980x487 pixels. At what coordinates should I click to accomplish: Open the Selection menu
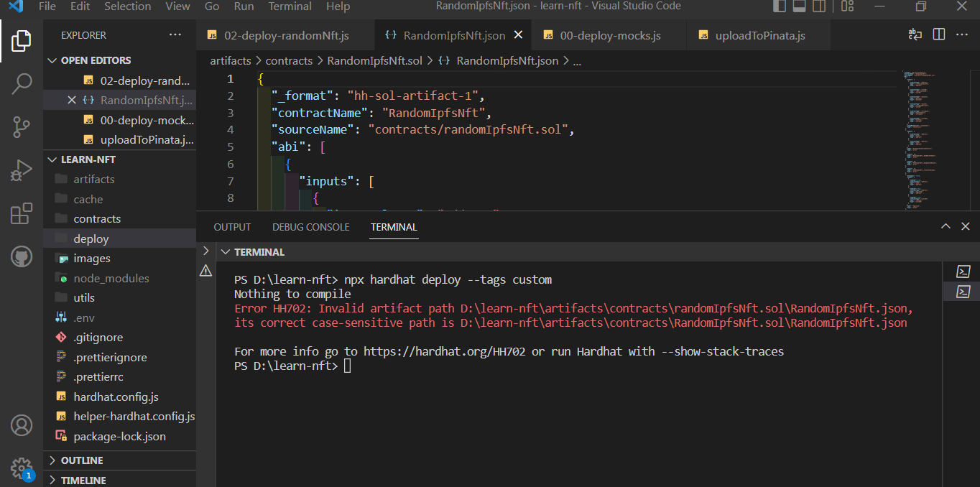coord(128,6)
